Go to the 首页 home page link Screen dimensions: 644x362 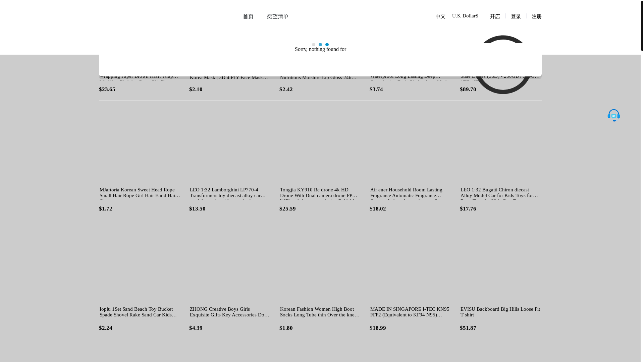[248, 16]
